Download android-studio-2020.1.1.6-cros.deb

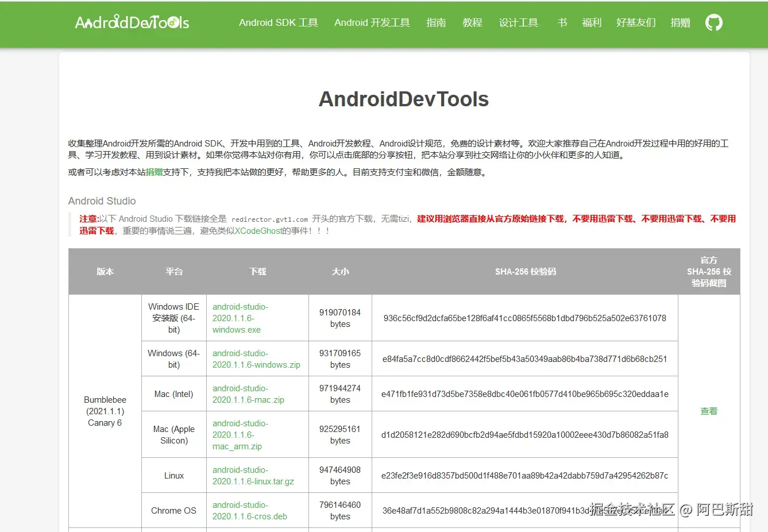[250, 511]
